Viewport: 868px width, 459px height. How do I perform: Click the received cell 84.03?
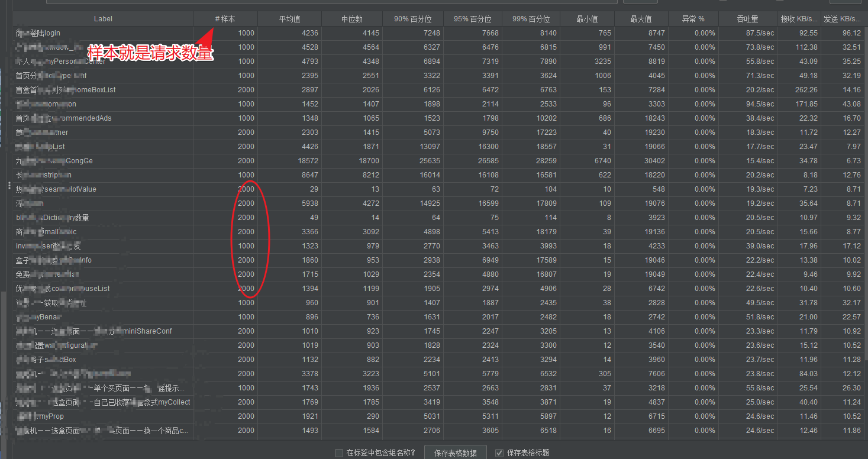pos(808,374)
